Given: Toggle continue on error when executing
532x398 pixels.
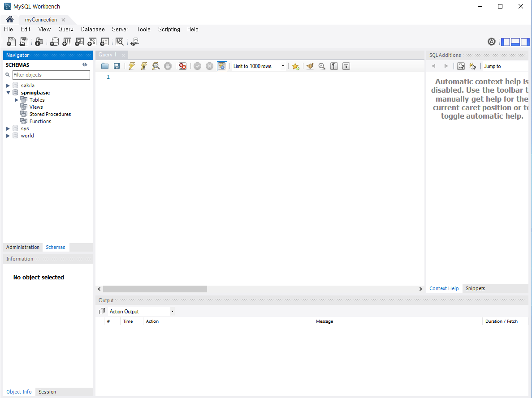Looking at the screenshot, I should click(182, 66).
